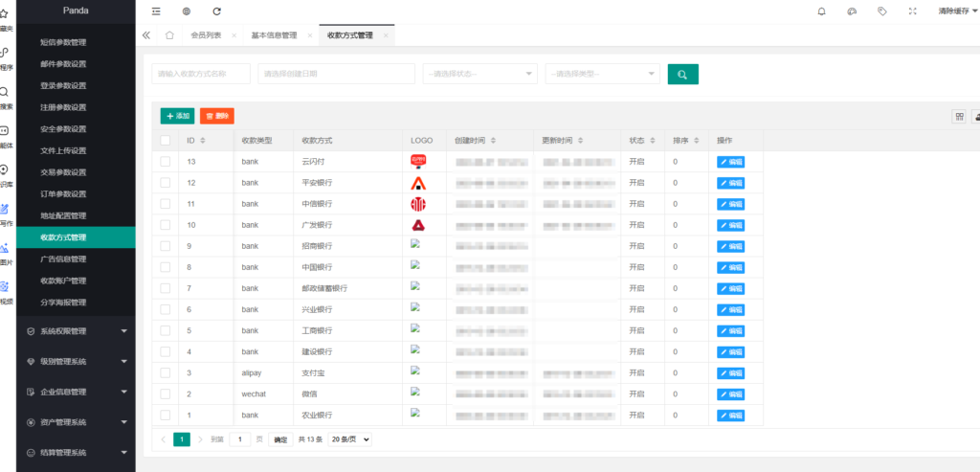Sort by 创建时间 column arrows
980x472 pixels.
[494, 141]
